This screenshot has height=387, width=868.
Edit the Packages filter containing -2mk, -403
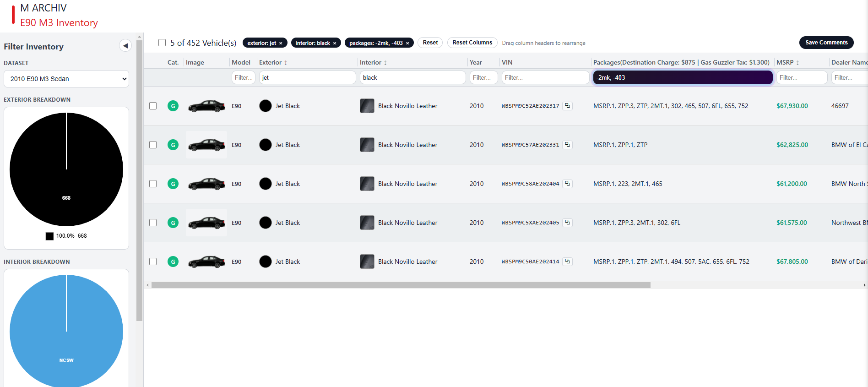coord(683,77)
